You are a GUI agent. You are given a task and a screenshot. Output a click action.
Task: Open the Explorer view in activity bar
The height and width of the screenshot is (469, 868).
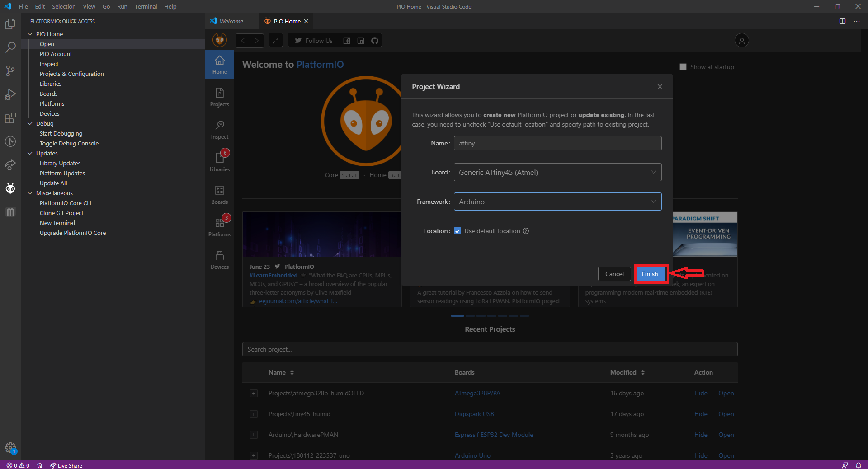(10, 24)
